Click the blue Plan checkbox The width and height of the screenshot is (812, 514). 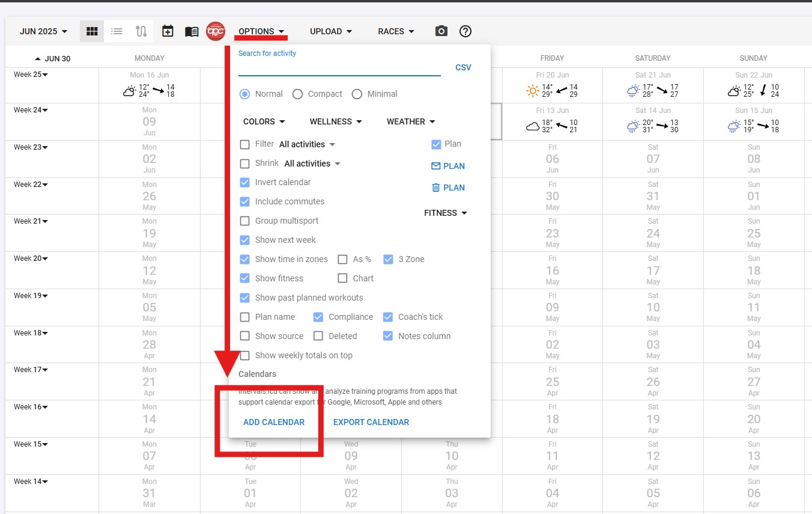tap(435, 144)
